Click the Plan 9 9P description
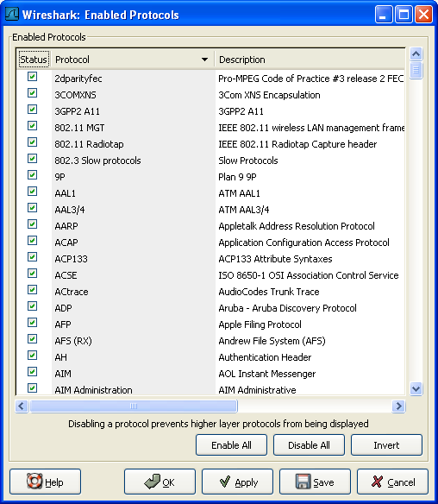The image size is (438, 504). pos(237,177)
